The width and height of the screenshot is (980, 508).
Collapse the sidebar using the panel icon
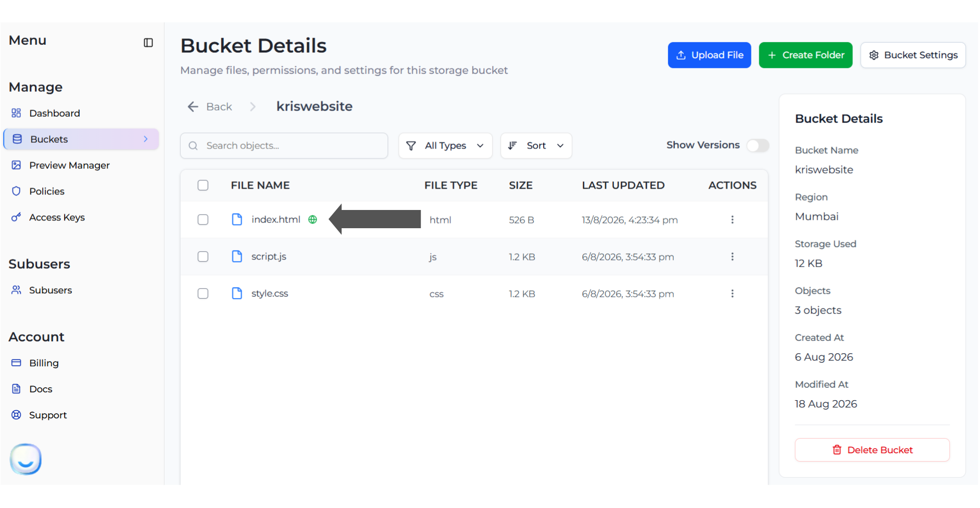148,43
